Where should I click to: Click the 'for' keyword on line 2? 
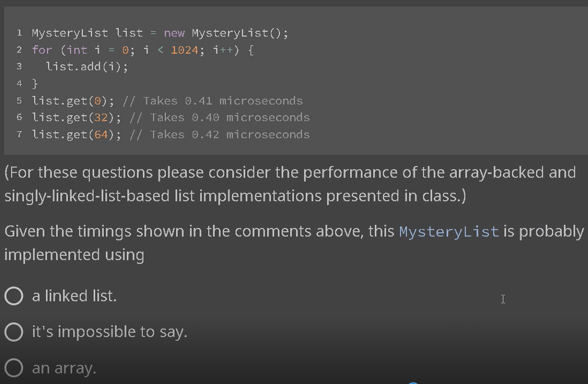point(42,50)
